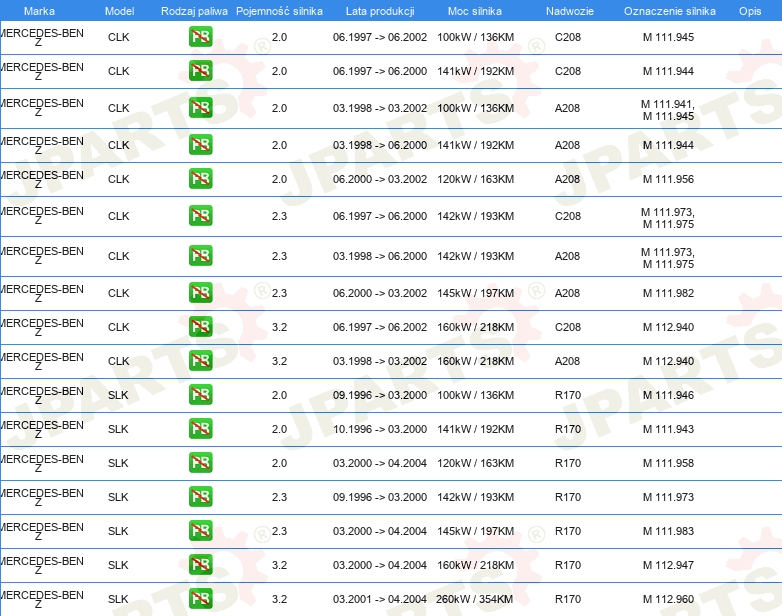Click the Moc silnika column header

475,11
